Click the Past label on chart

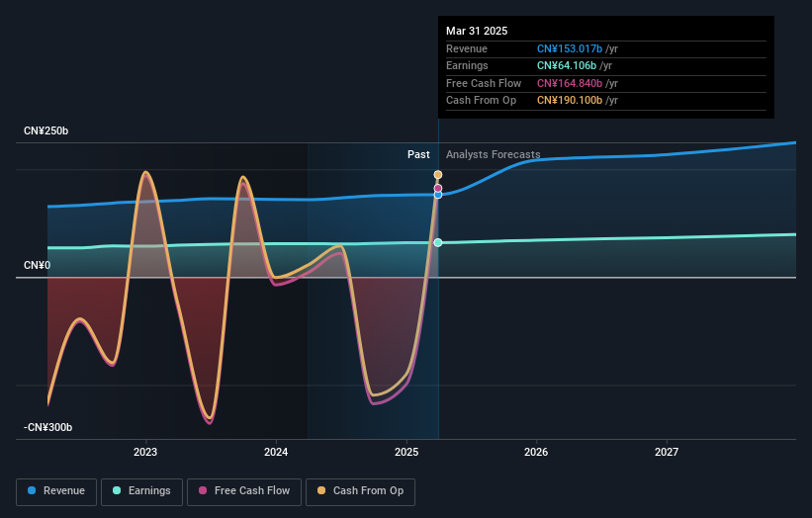point(418,155)
